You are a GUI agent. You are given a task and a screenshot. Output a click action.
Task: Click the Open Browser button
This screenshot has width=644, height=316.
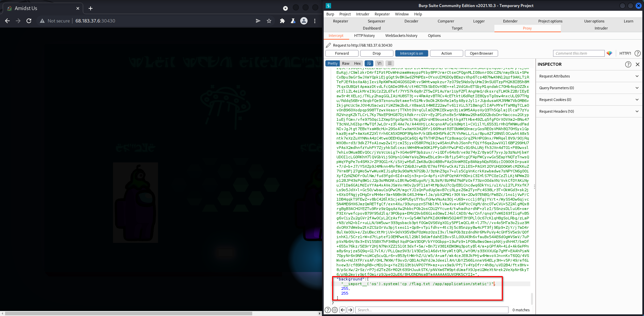[x=481, y=53]
